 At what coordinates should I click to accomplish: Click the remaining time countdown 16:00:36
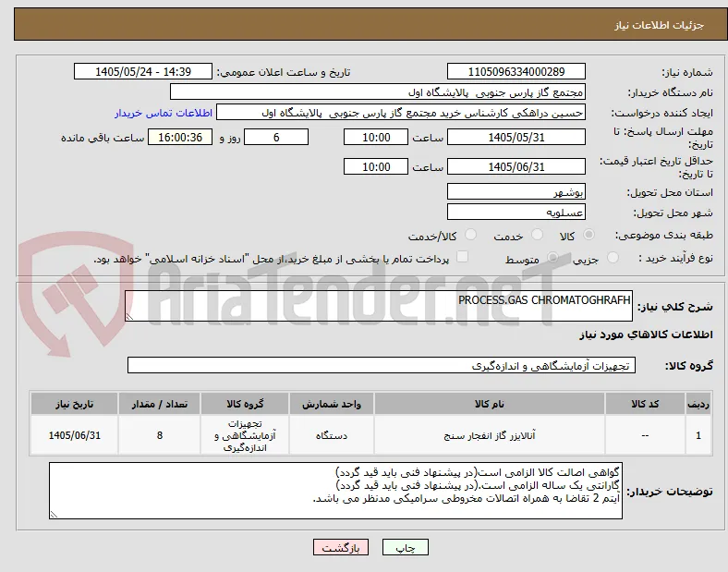coord(180,138)
